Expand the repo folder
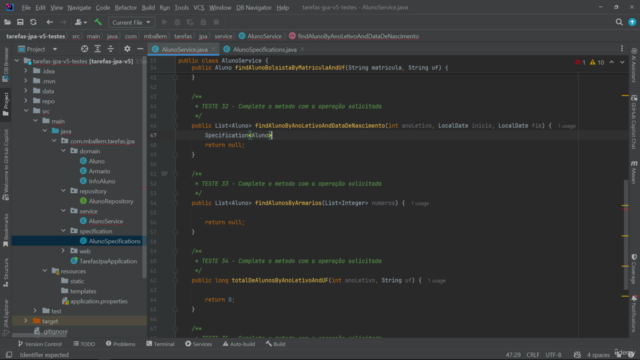This screenshot has width=640, height=360. point(26,101)
